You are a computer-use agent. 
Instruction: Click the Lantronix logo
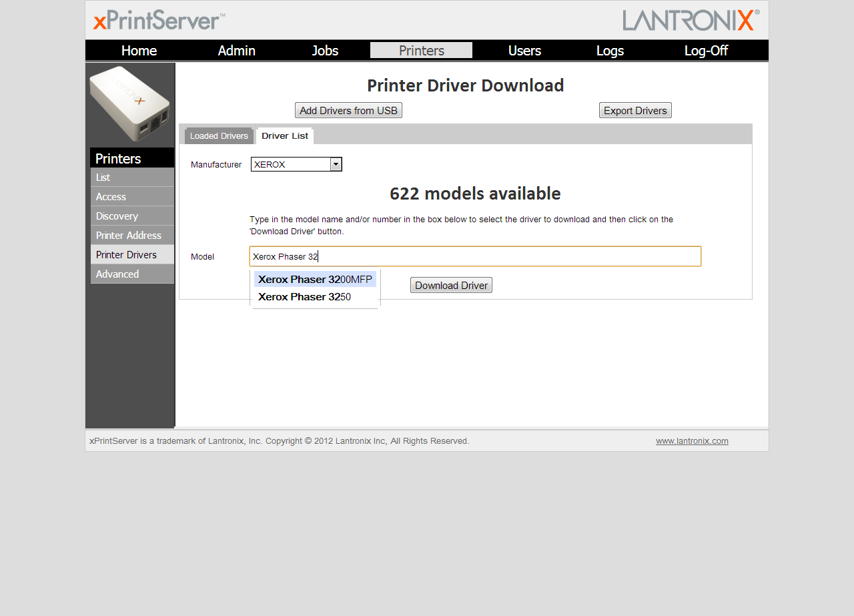[691, 20]
